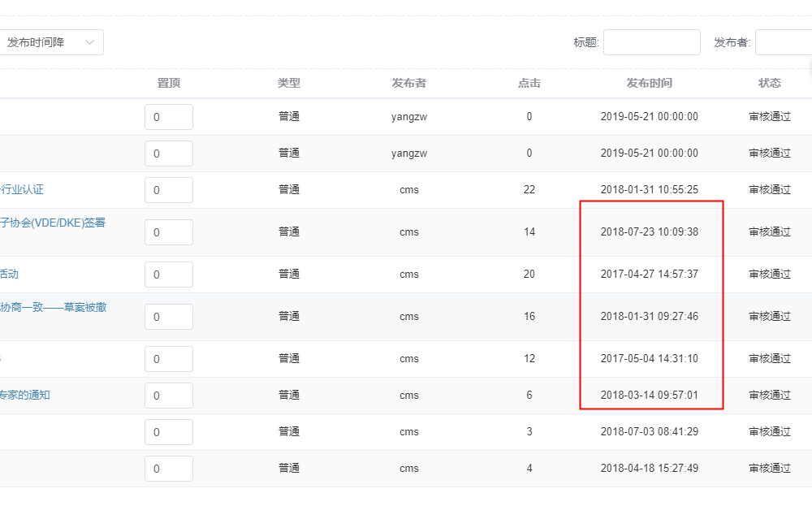Screen dimensions: 812x506
Task: Open the 子协会(VDE/DKE)签署 article link
Action: [x=53, y=223]
